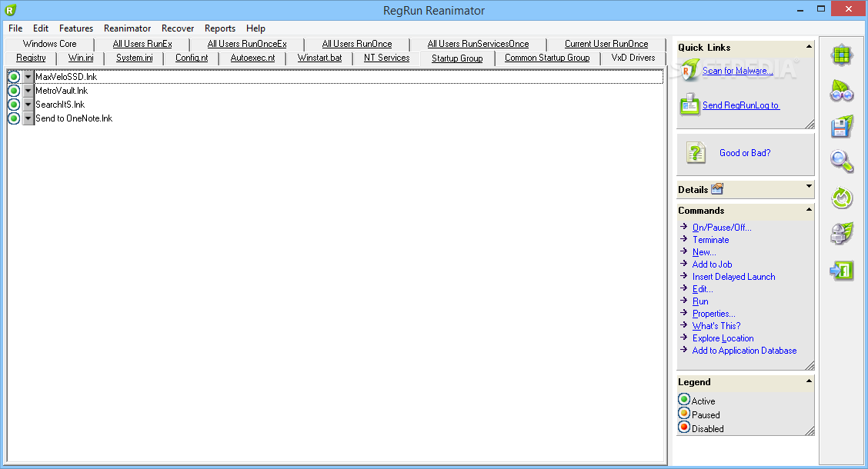Open dropdown arrow for SearchItS.lnk
Image resolution: width=868 pixels, height=469 pixels.
tap(28, 105)
